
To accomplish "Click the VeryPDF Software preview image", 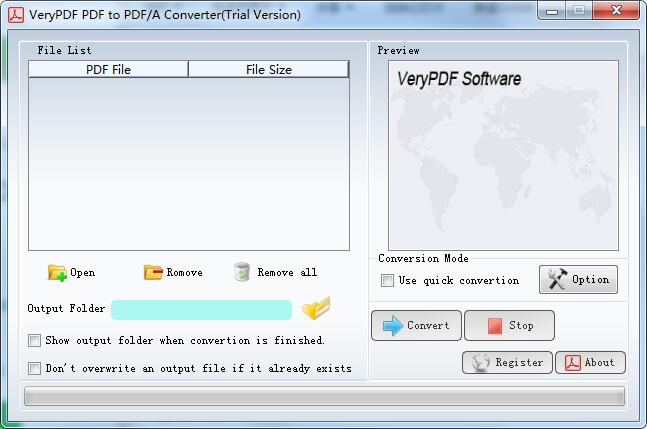I will tap(503, 156).
